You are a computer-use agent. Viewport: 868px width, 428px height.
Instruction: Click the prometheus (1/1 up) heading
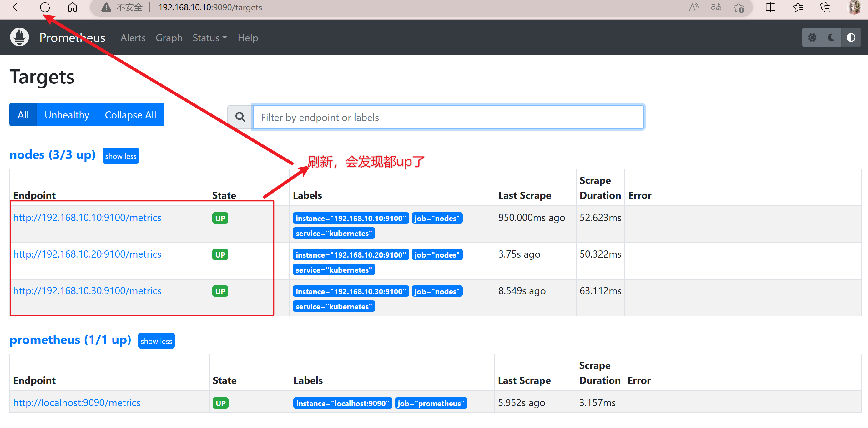[70, 340]
